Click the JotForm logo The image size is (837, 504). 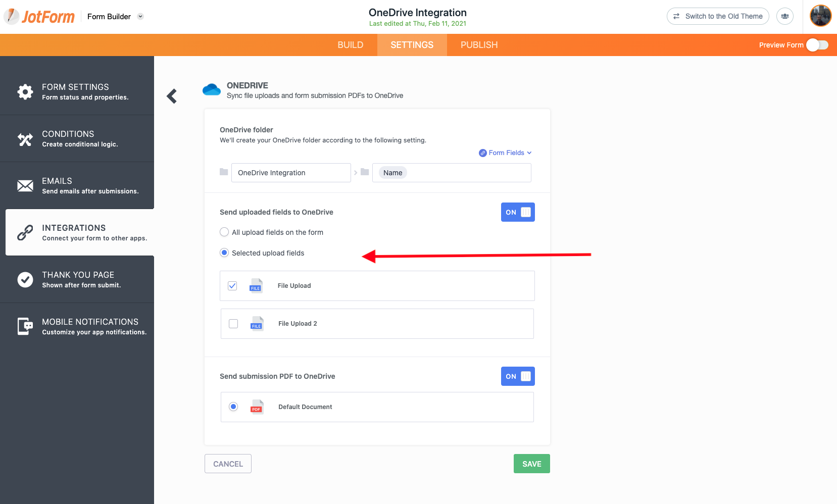(x=40, y=17)
